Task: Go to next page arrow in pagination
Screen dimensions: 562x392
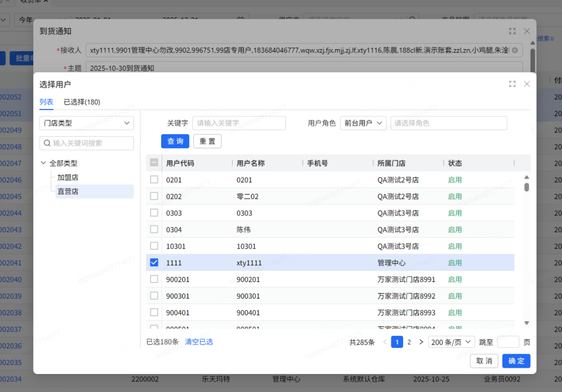Action: click(x=421, y=342)
